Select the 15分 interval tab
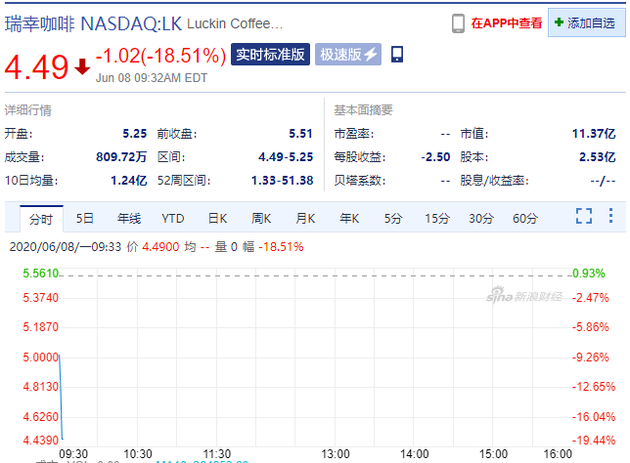 tap(437, 219)
